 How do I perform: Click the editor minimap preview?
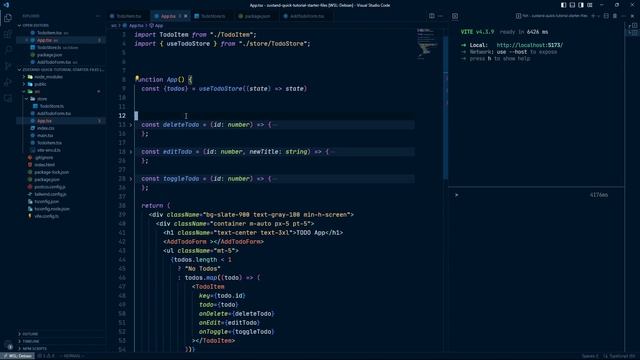427,44
